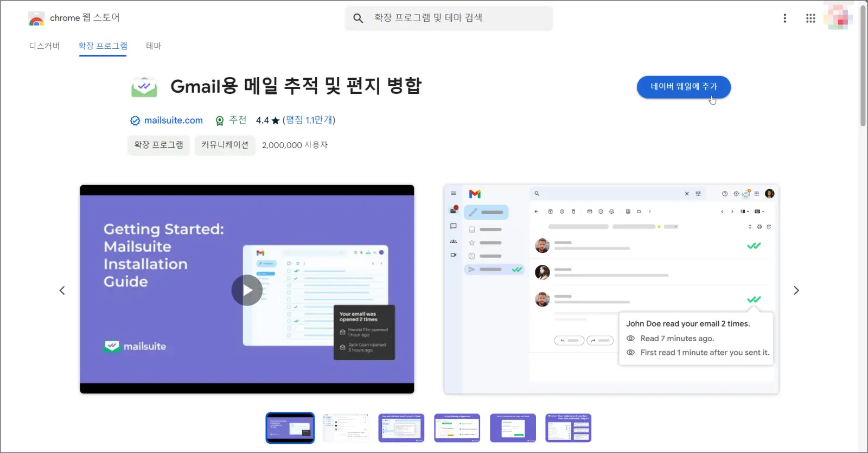This screenshot has width=868, height=453.
Task: Click the Mailsuite extension icon beside title
Action: [x=144, y=87]
